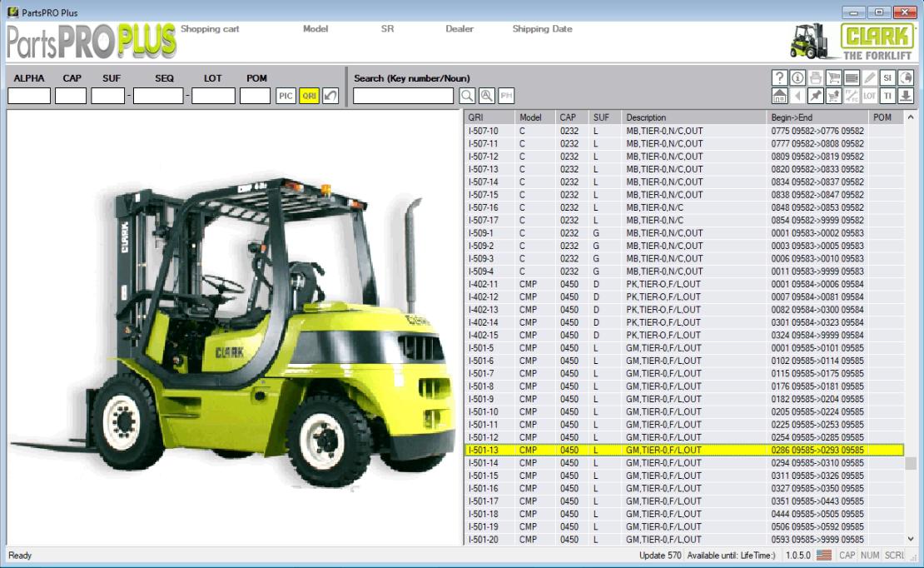Screen dimensions: 924x568
Task: Open the shopping cart icon
Action: pyautogui.click(x=833, y=77)
